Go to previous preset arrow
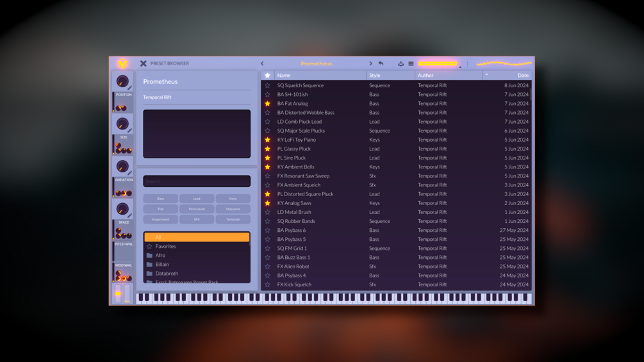Viewport: 644px width, 362px height. [x=262, y=63]
